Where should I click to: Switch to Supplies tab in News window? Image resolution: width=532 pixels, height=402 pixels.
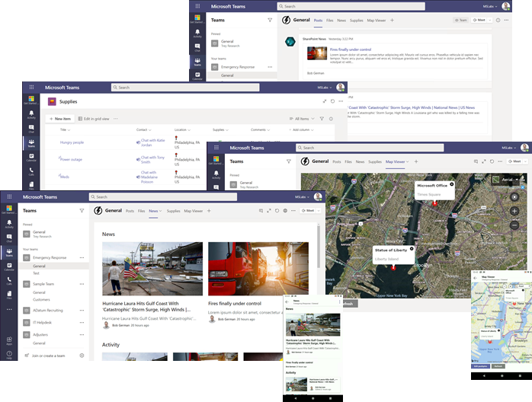pyautogui.click(x=173, y=211)
